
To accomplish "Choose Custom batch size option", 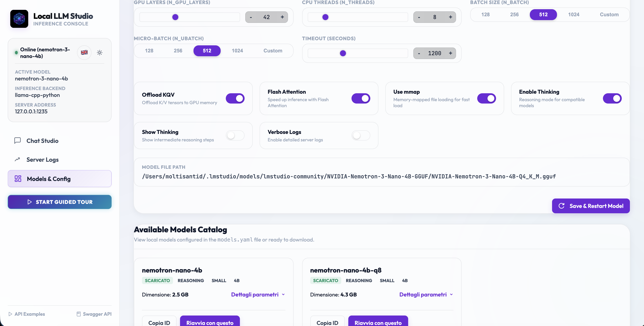I will pos(609,15).
